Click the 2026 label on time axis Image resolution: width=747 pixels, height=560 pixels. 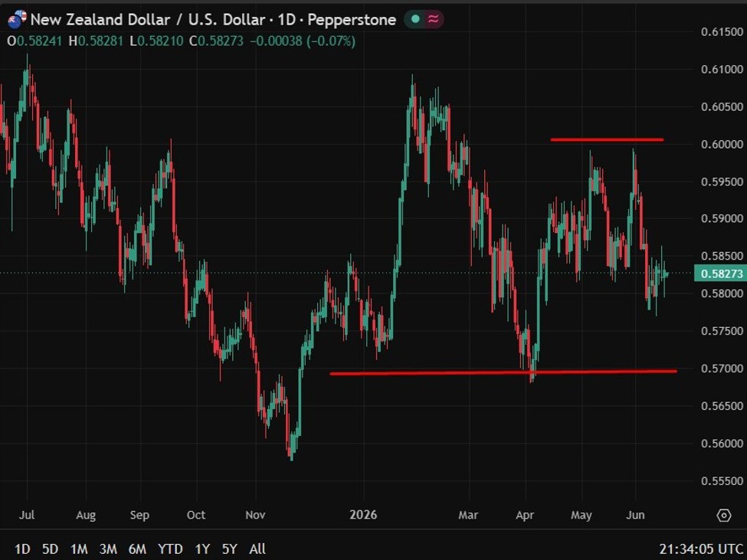click(363, 516)
